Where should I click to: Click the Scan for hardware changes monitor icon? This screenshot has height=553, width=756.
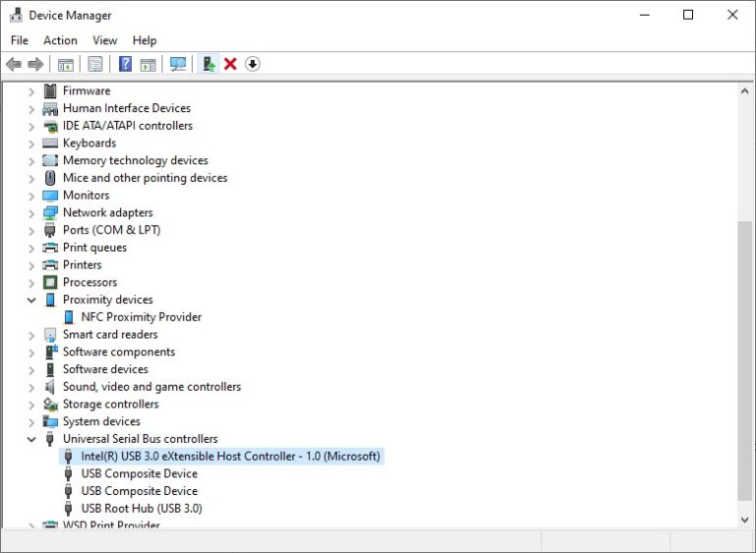pyautogui.click(x=178, y=64)
